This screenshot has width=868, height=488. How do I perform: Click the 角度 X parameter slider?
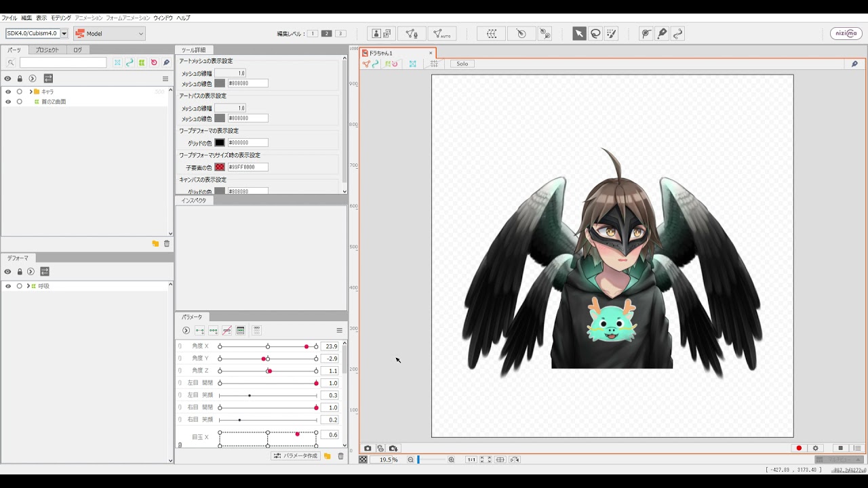268,346
